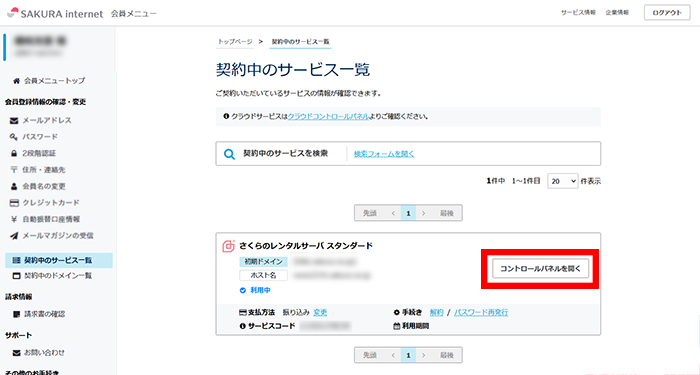Open the クラウドコントロールパネル link

pyautogui.click(x=328, y=117)
